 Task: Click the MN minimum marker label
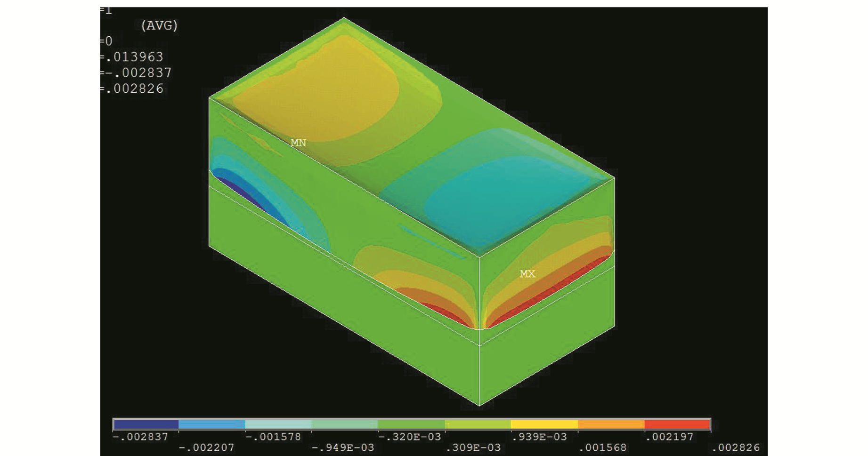[x=298, y=143]
